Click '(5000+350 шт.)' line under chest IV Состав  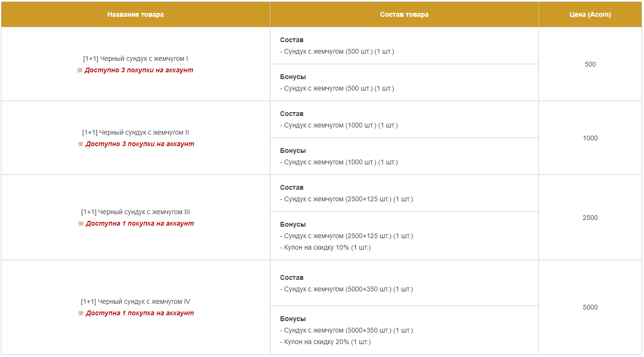(x=346, y=289)
